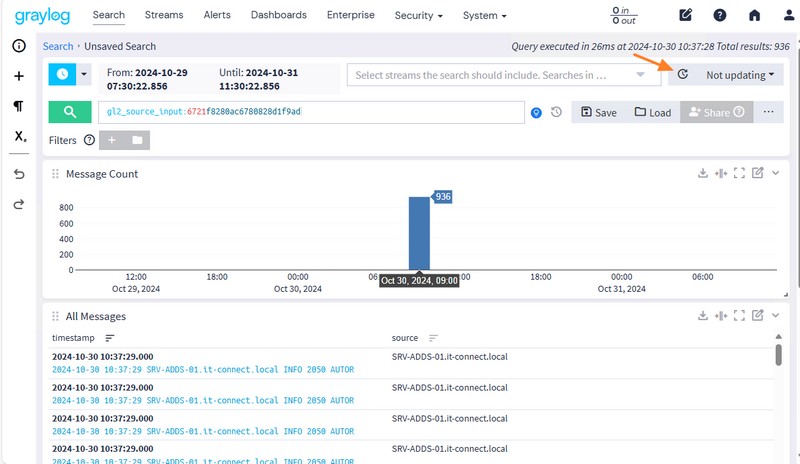
Task: Toggle sort on the timestamp column
Action: tap(110, 338)
